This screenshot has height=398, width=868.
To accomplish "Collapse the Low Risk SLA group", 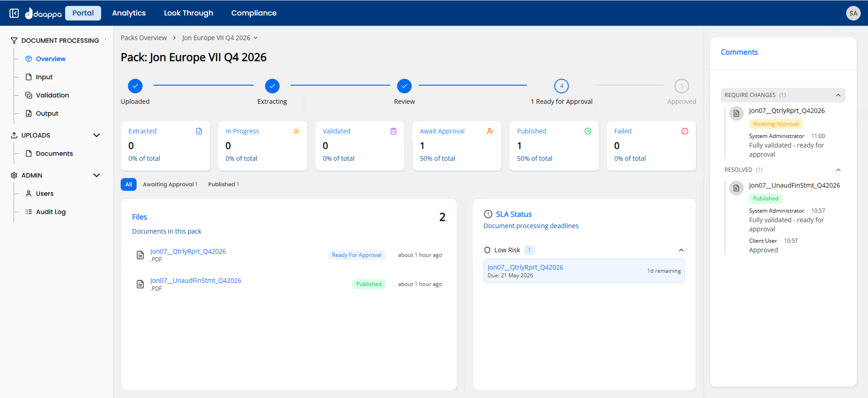I will tap(681, 250).
